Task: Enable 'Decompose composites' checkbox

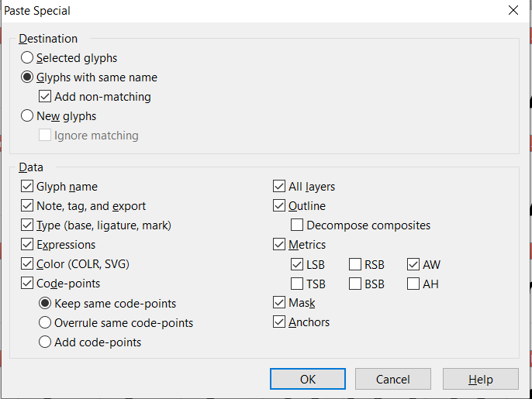Action: (x=297, y=225)
